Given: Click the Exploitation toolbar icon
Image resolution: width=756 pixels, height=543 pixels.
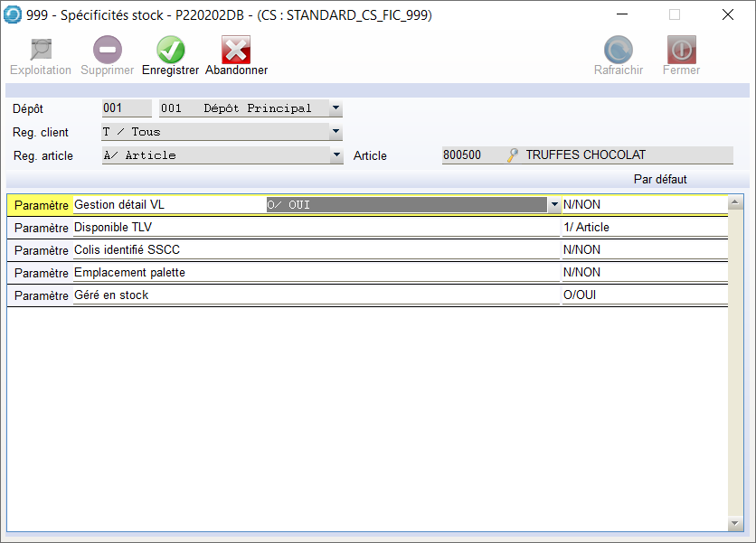Looking at the screenshot, I should tap(41, 51).
